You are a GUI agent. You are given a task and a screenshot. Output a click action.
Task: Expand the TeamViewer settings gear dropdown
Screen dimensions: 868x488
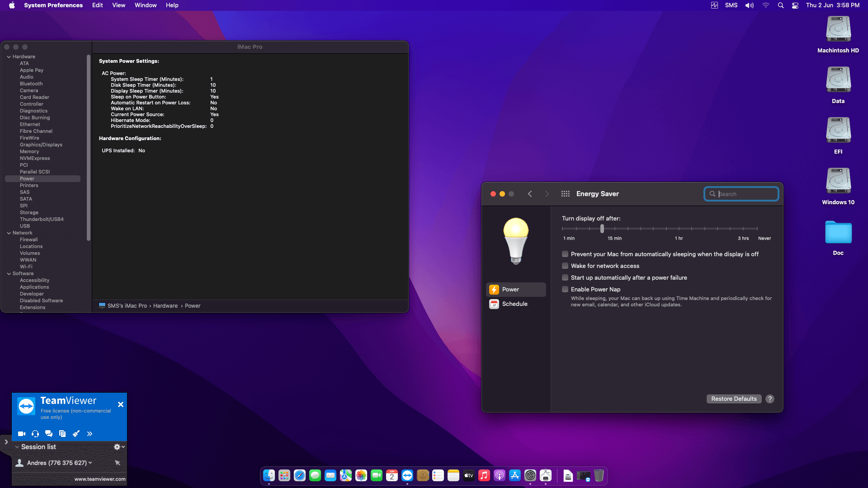(119, 447)
